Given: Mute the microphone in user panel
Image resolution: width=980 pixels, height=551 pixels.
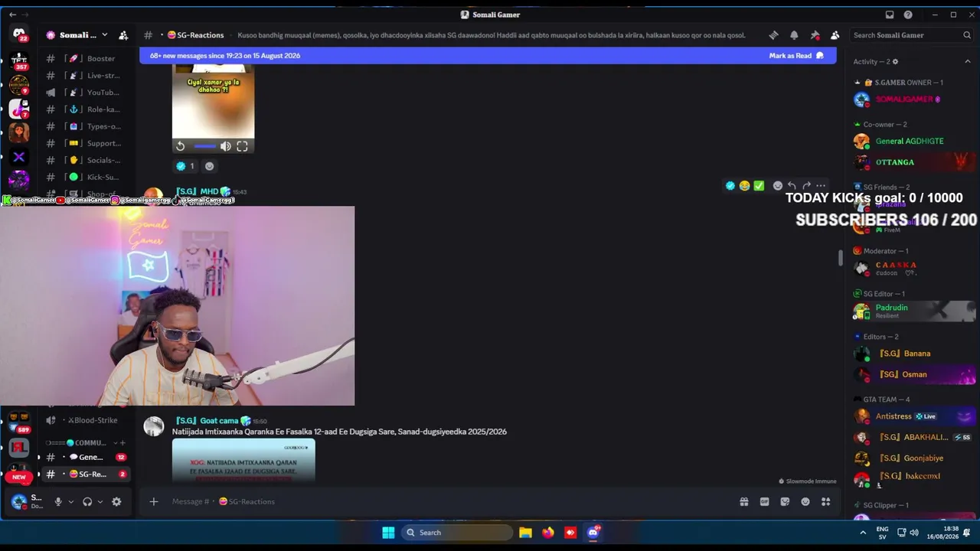Looking at the screenshot, I should coord(57,502).
